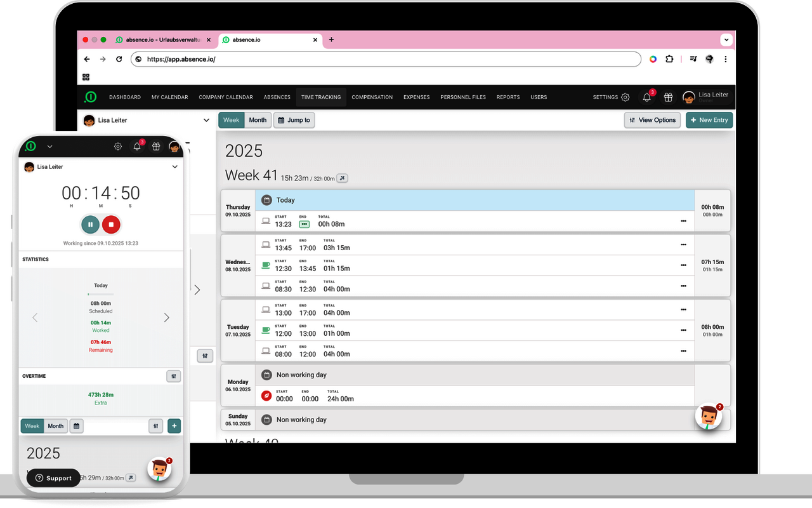The width and height of the screenshot is (812, 508).
Task: Go to Personnel Files section
Action: click(463, 97)
